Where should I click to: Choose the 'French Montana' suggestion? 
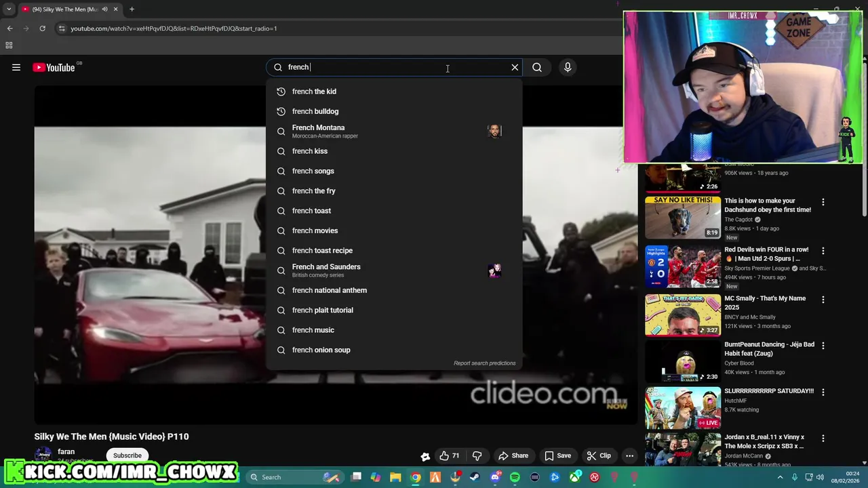[395, 131]
